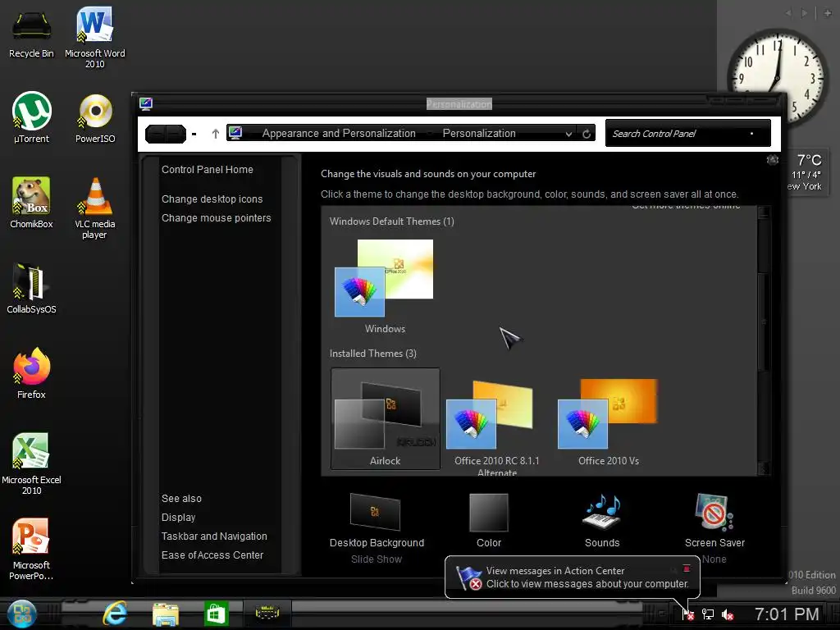Open the recent locations dropdown next to Back

click(194, 134)
